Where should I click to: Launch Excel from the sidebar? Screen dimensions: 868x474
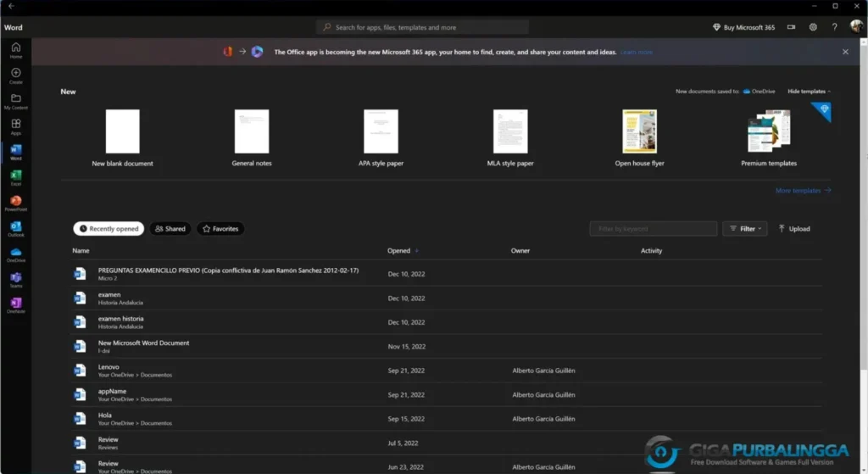click(16, 178)
